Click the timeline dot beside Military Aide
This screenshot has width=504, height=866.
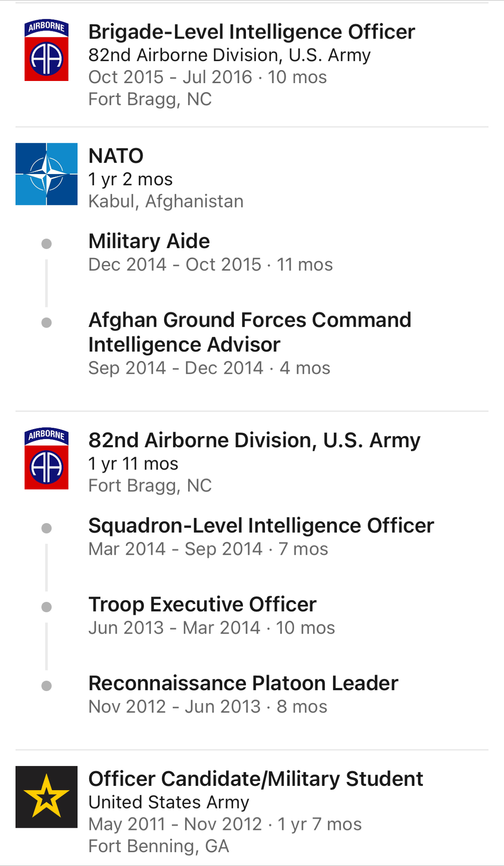tap(46, 244)
